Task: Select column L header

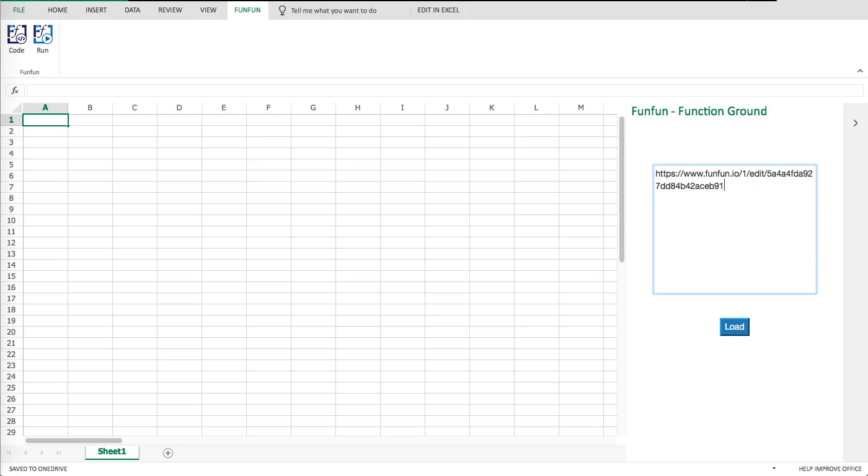Action: [x=536, y=108]
